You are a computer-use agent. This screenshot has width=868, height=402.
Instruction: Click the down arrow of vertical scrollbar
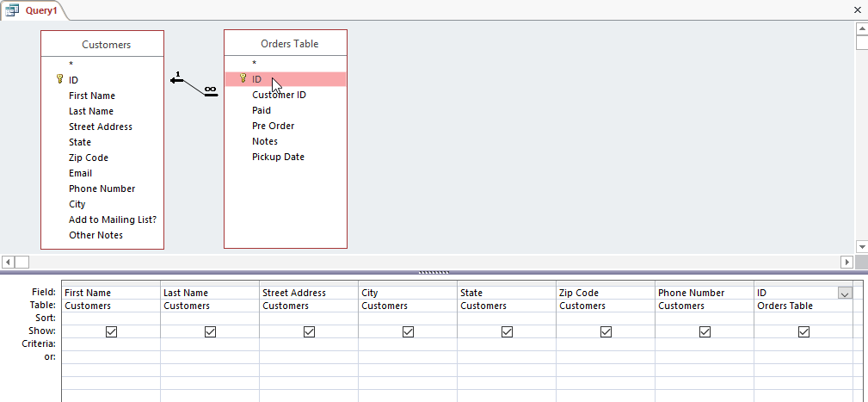[x=862, y=246]
